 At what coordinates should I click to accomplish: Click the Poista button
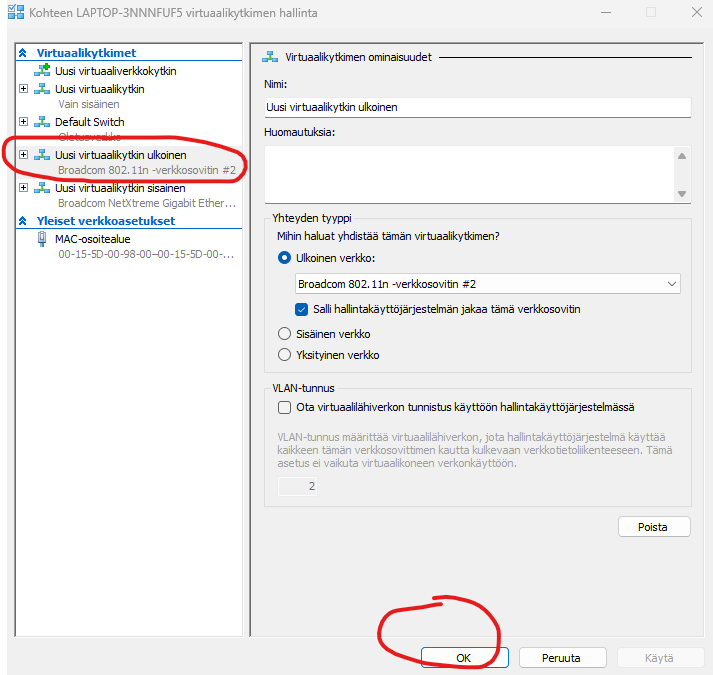pos(654,527)
